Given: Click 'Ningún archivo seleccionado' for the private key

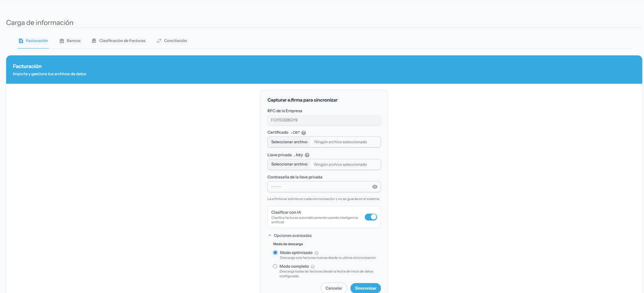Looking at the screenshot, I should pos(340,164).
